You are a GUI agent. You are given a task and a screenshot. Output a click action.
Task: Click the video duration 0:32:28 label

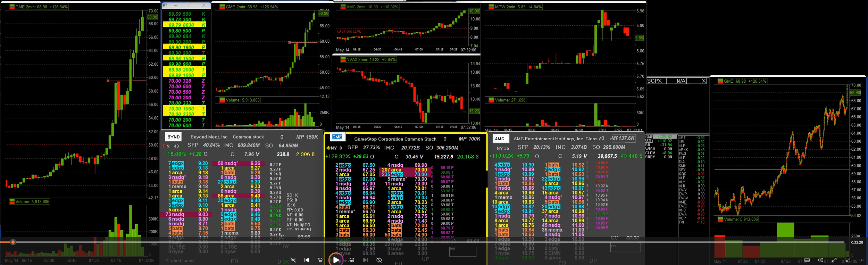coord(857,242)
